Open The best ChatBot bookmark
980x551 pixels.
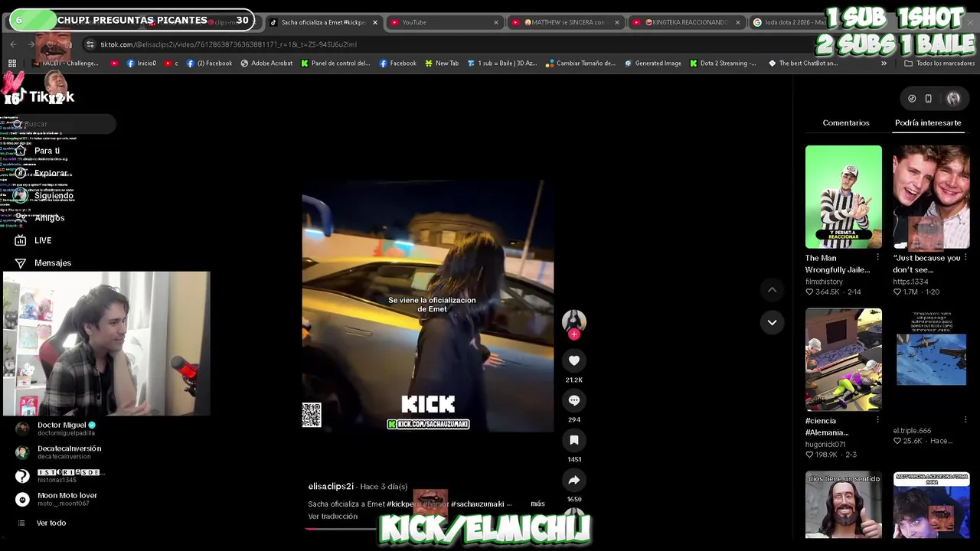(802, 64)
